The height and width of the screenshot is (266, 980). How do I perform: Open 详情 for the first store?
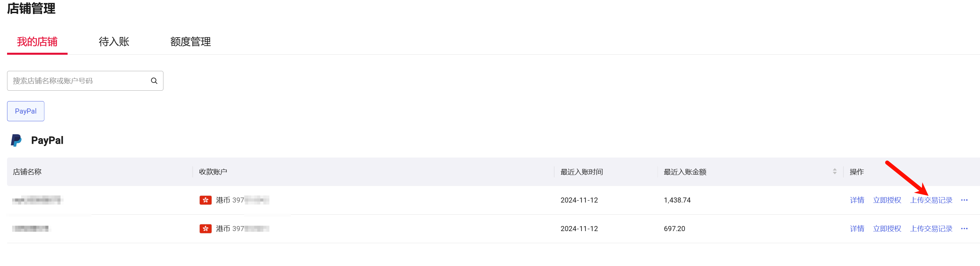(857, 200)
